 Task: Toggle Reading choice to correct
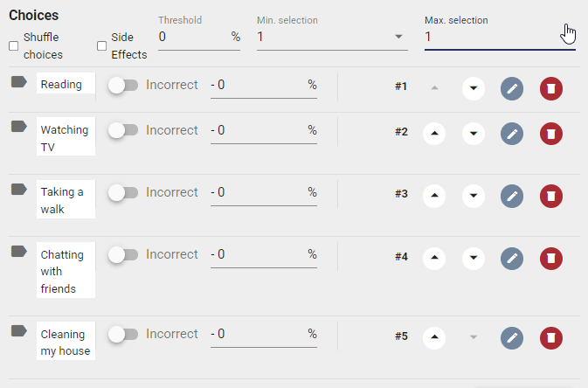tap(123, 85)
